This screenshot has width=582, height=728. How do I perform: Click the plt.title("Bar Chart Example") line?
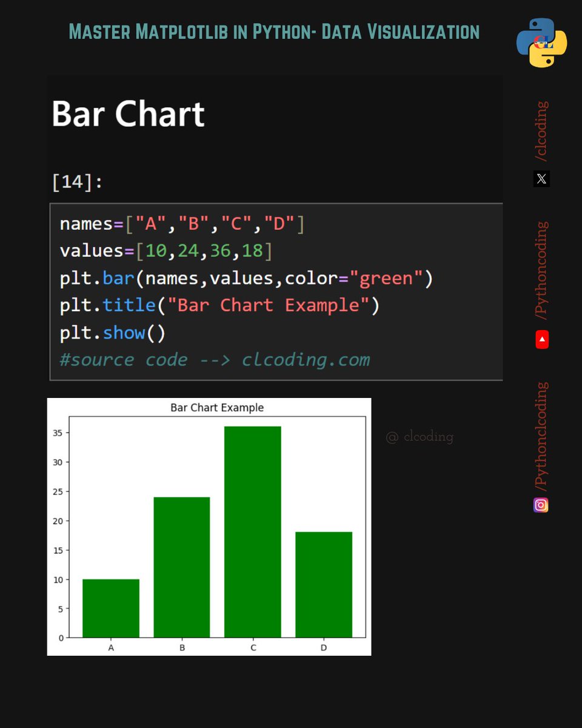219,305
